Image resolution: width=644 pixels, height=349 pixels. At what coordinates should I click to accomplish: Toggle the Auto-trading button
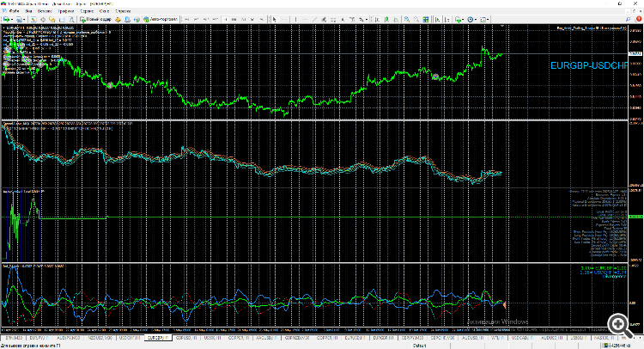point(161,19)
